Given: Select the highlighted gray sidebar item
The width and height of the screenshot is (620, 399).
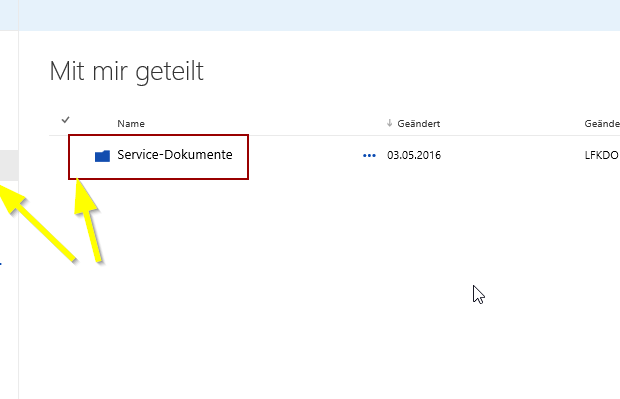Looking at the screenshot, I should click(9, 165).
